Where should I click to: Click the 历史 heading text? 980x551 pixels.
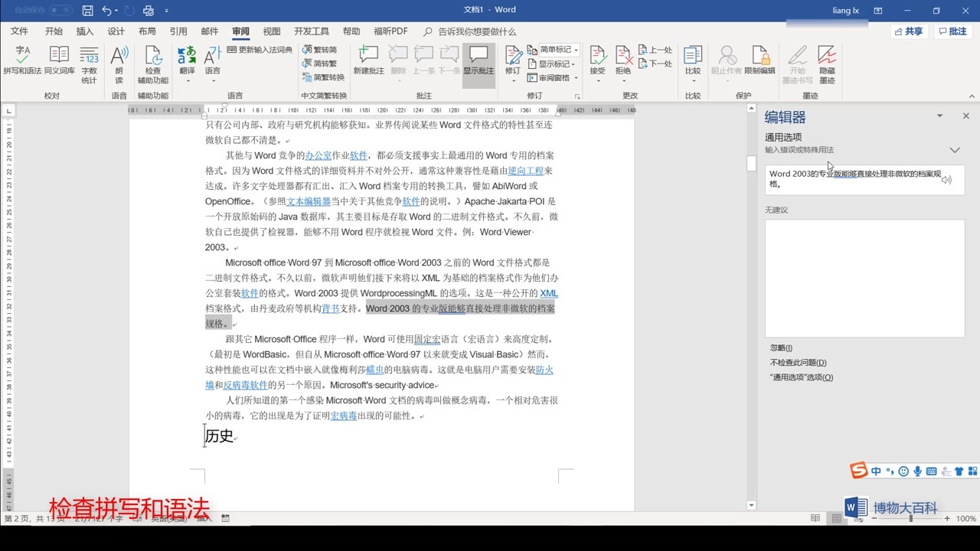point(219,435)
